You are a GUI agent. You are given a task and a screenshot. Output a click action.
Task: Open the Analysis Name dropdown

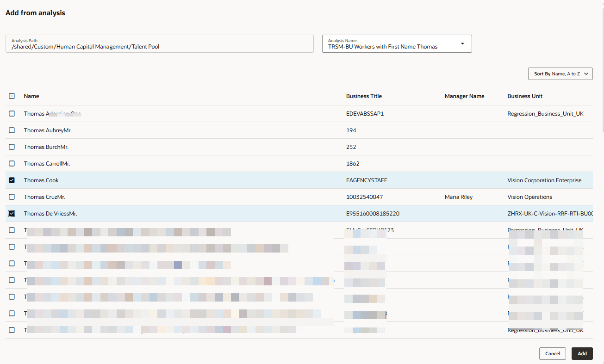click(397, 43)
